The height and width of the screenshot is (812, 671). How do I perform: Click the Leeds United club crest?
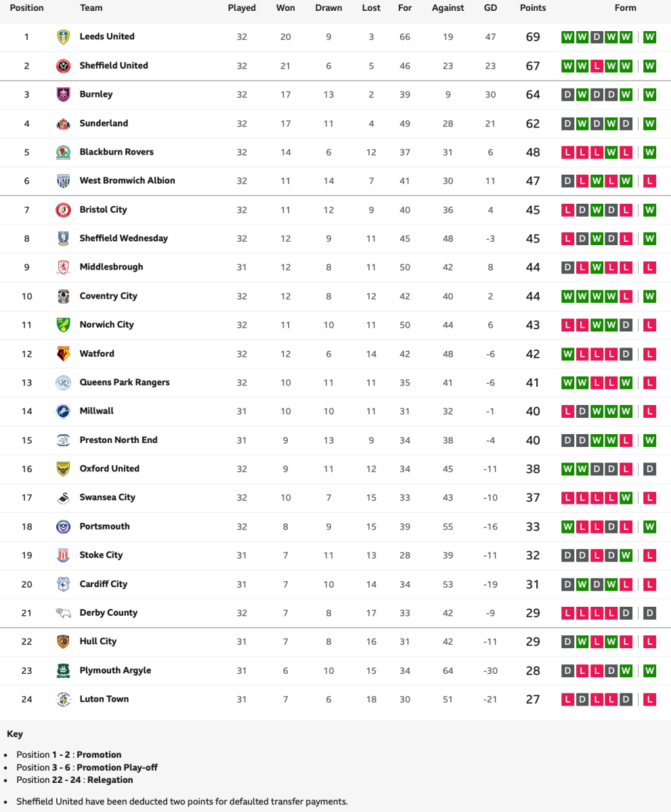(63, 37)
